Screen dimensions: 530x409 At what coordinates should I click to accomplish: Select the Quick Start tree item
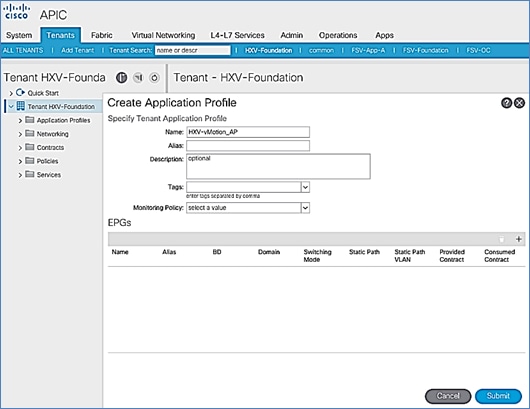43,93
